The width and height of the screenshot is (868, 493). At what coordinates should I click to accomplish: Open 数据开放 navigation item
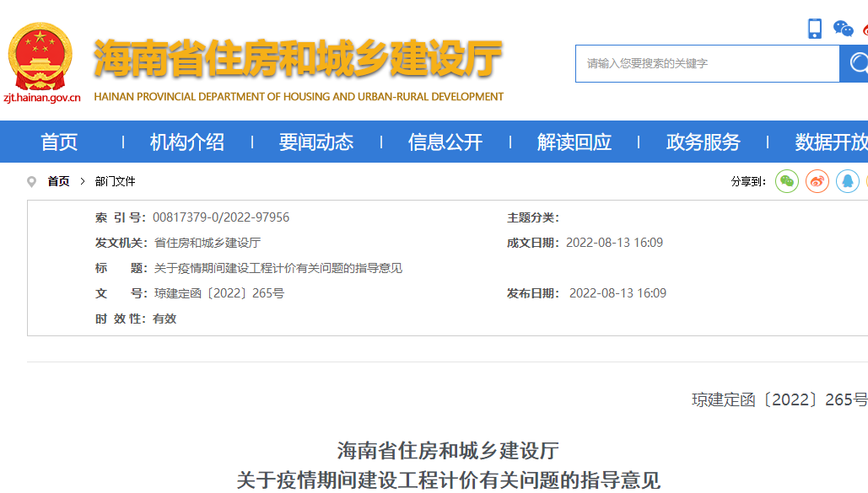pos(831,142)
